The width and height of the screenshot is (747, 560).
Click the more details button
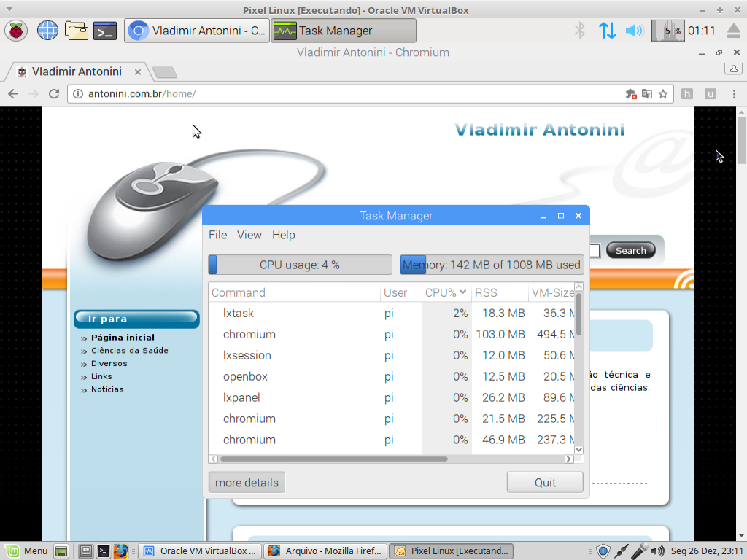(247, 483)
